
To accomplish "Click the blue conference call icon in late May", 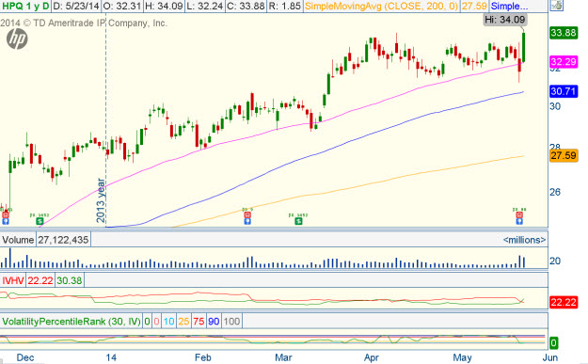I will tap(519, 221).
